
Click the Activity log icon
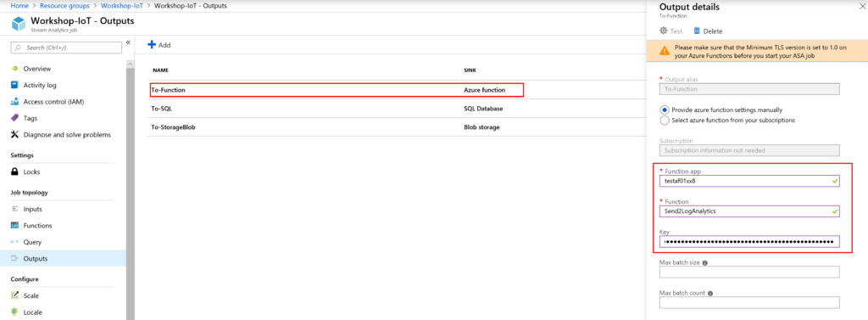coord(15,86)
